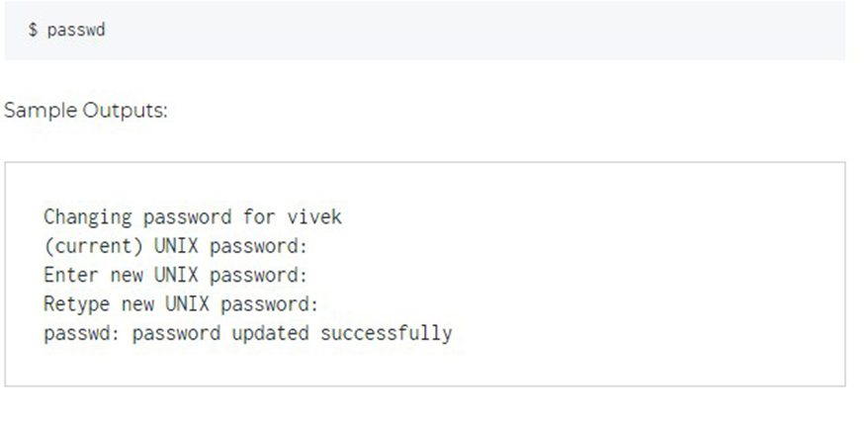Click the Sample Outputs heading

[x=86, y=111]
